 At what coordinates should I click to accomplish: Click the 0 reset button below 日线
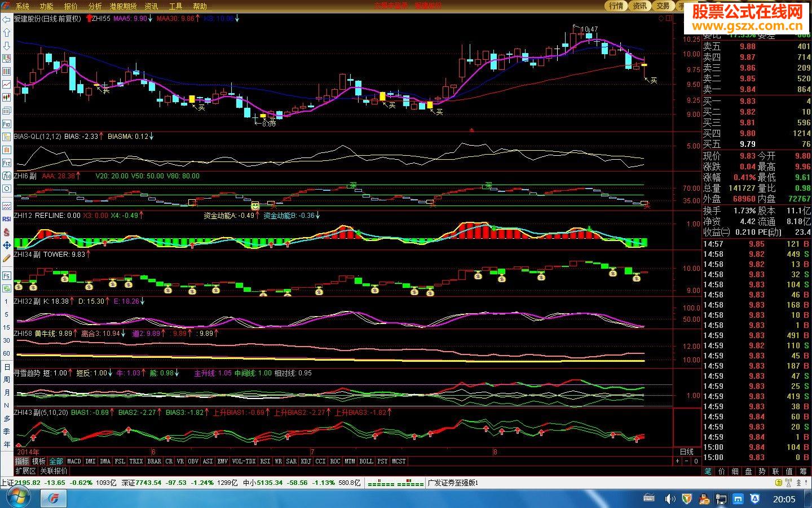tap(696, 461)
